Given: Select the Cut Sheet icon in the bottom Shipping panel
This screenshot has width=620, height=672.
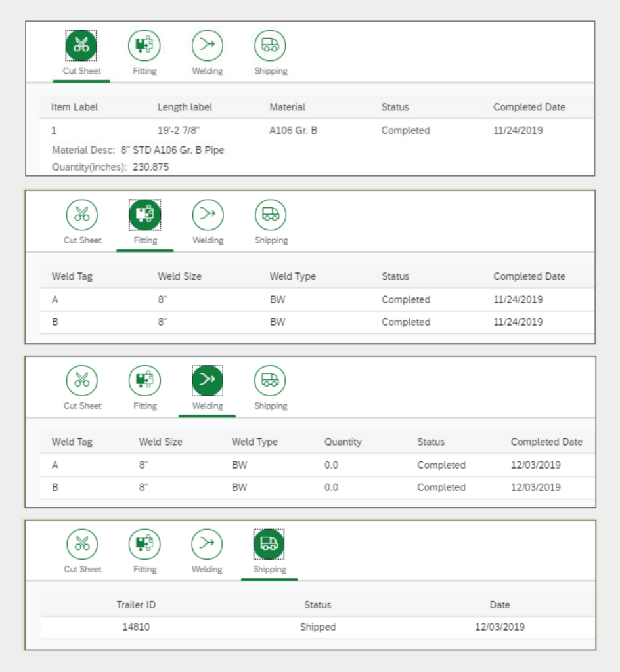Looking at the screenshot, I should coord(82,544).
